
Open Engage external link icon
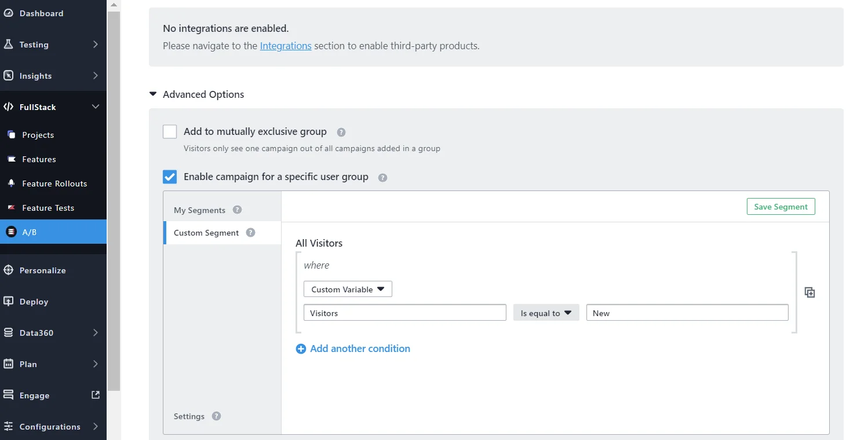(x=96, y=395)
